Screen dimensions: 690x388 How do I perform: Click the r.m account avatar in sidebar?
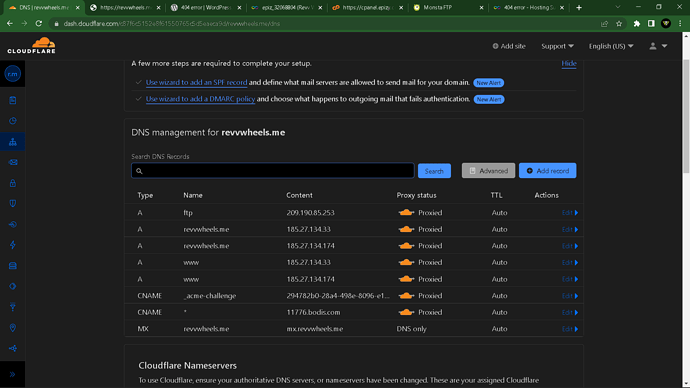click(x=13, y=73)
